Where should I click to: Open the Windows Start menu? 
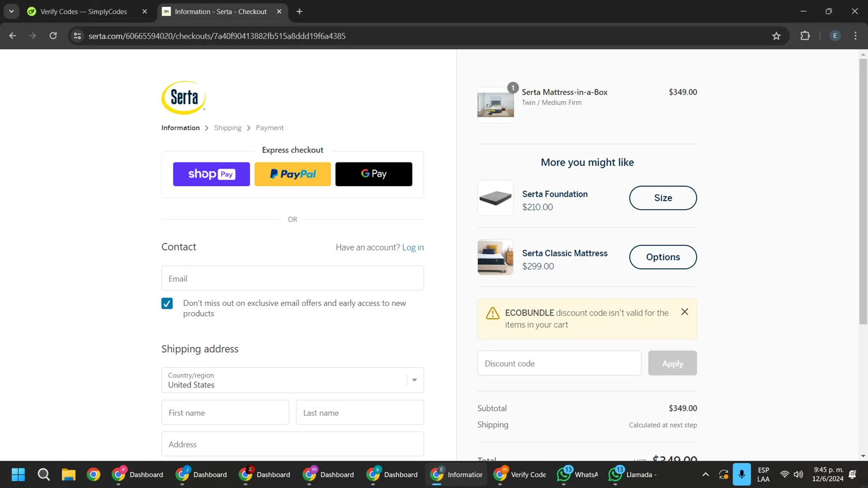point(19,475)
